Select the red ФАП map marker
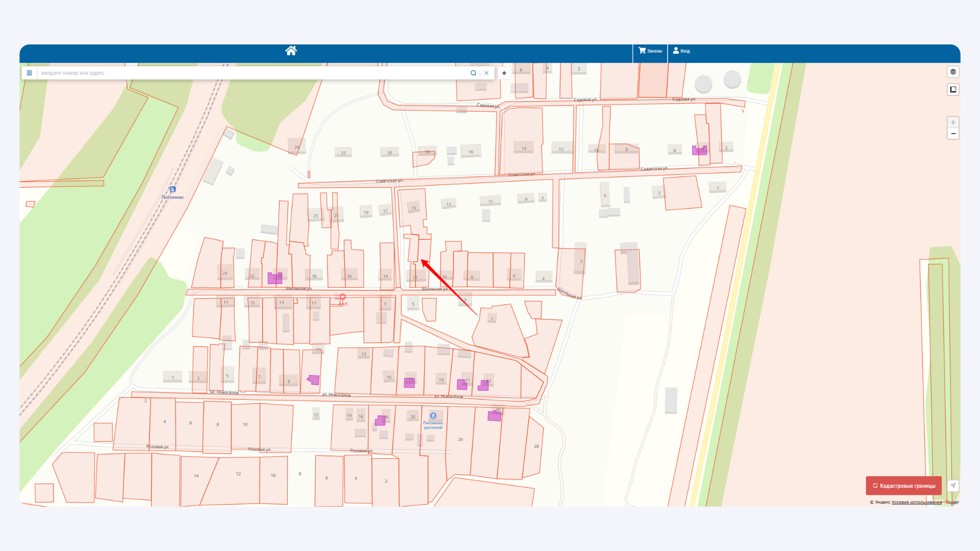 point(342,297)
